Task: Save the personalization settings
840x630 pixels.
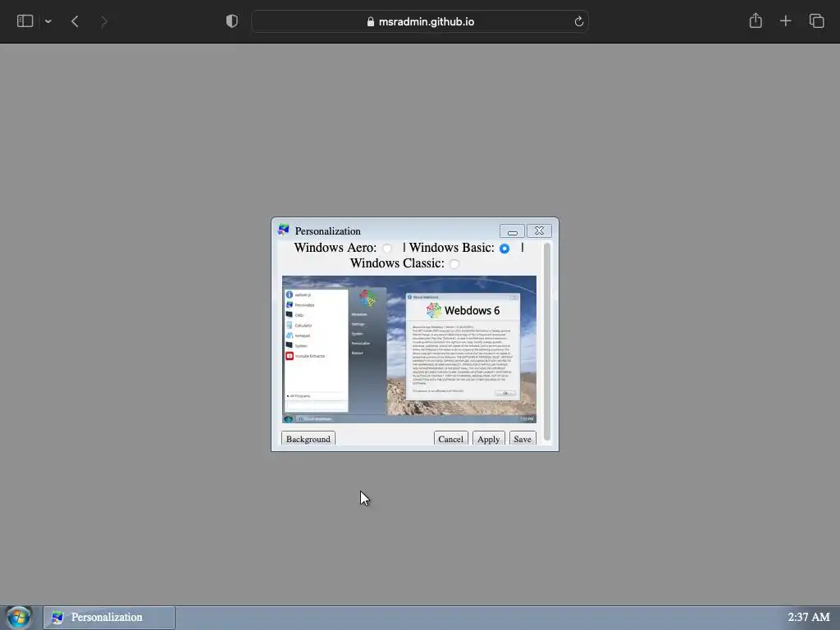Action: pos(523,439)
